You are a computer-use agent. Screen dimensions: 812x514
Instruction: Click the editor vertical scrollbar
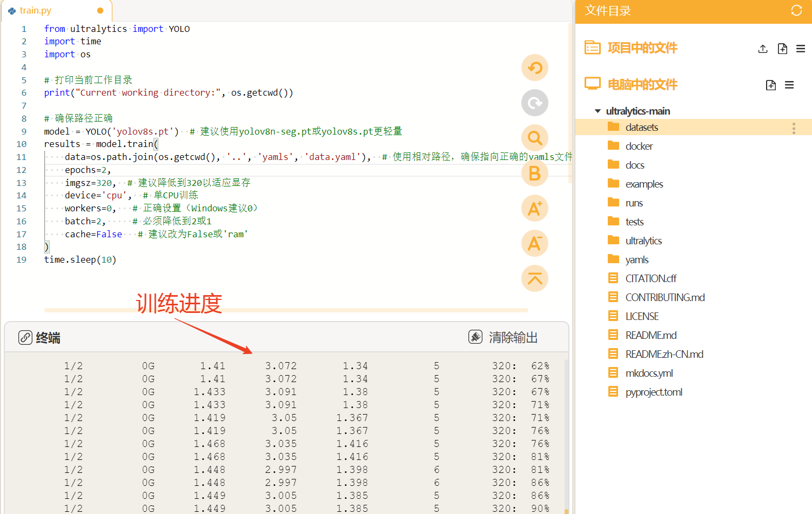click(571, 103)
